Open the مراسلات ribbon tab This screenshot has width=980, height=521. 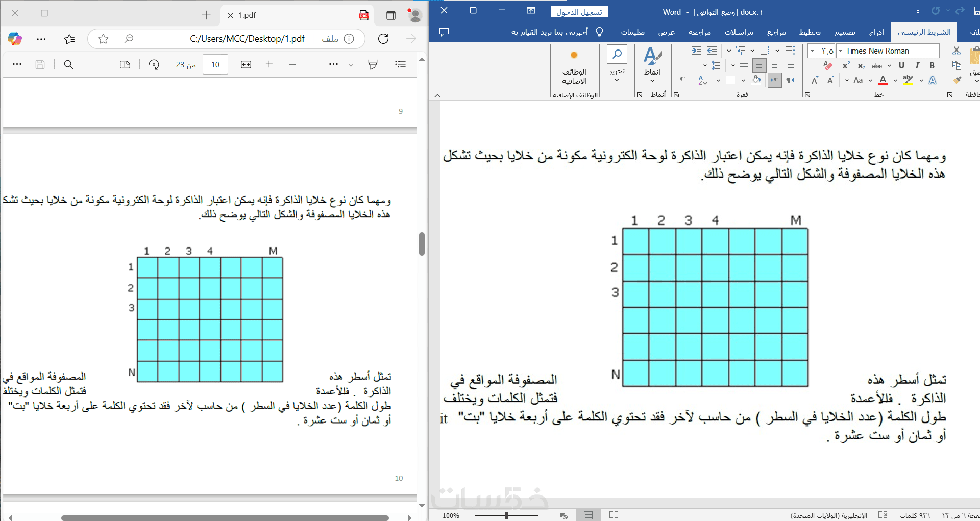[739, 32]
